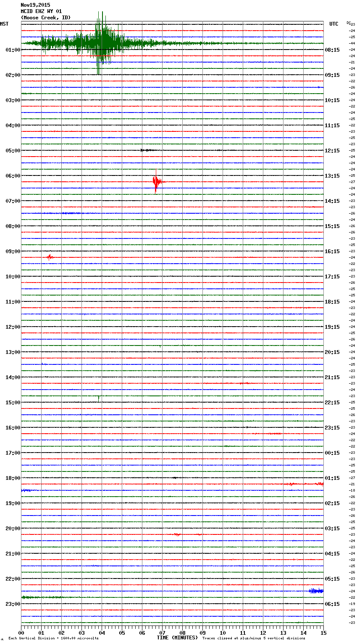357x644 pixels.
Task: Click the 05:15 UTC time label
Action: click(332, 579)
